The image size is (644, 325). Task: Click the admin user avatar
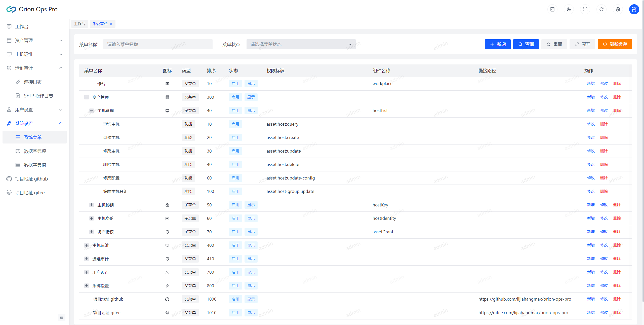[634, 9]
